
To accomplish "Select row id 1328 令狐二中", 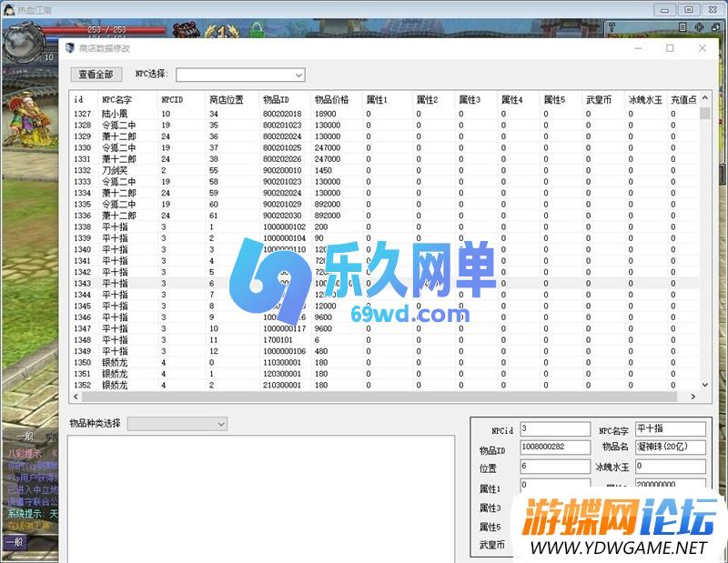I will pos(385,125).
